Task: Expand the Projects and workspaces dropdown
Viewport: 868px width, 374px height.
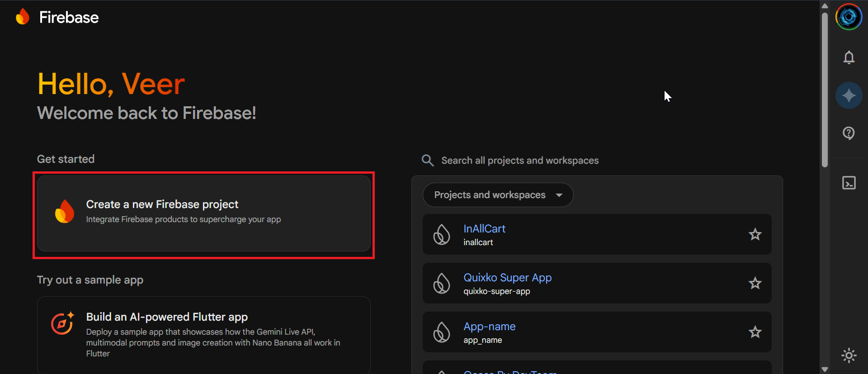Action: [498, 195]
